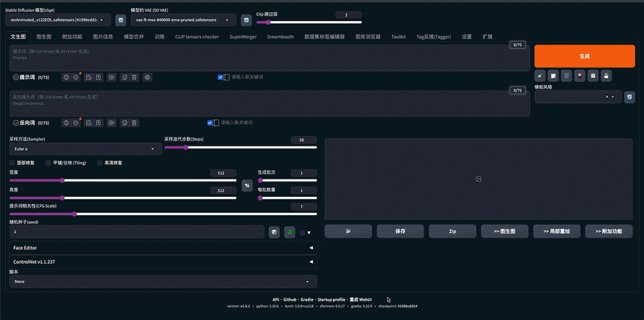This screenshot has height=320, width=644.
Task: Click the arrow read-last-parameters icon
Action: pos(540,75)
